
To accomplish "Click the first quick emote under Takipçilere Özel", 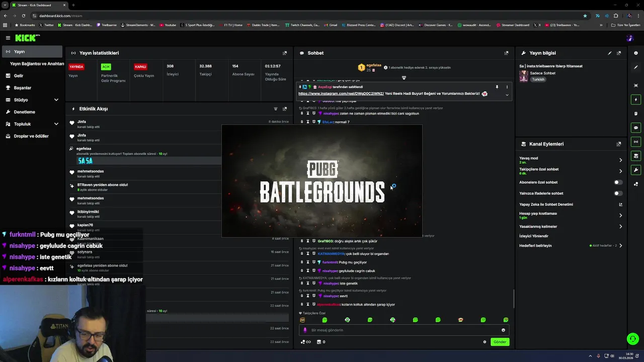I will click(x=302, y=320).
